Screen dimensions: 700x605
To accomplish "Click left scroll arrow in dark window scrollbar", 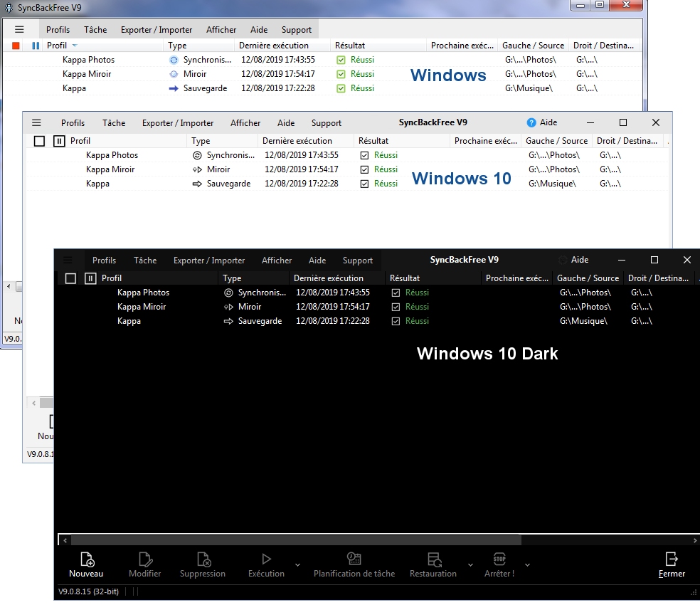I will 65,541.
